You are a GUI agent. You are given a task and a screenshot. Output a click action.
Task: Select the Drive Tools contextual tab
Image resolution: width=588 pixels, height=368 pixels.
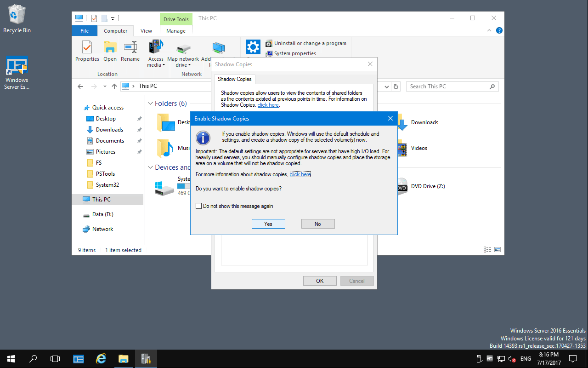pyautogui.click(x=176, y=19)
